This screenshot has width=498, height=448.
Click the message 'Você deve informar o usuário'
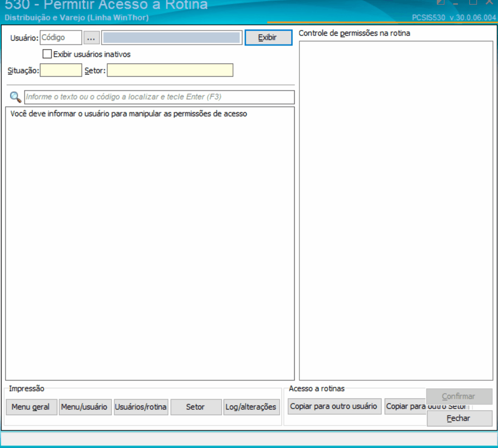coord(129,114)
